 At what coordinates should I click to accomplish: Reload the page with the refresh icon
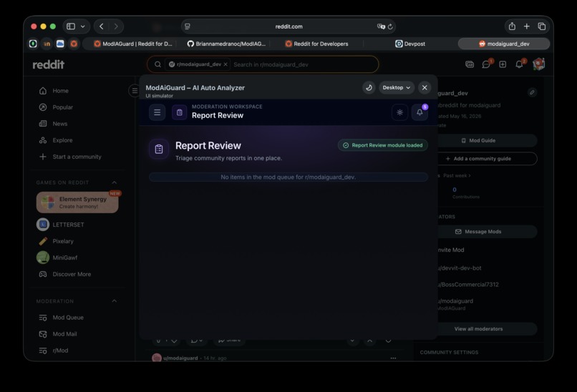point(390,26)
